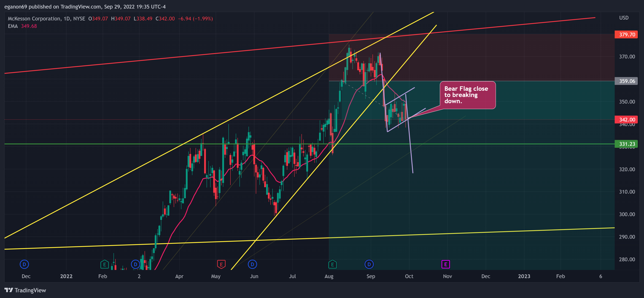Click the dividend marker above Sep
The image size is (644, 298).
pos(369,264)
